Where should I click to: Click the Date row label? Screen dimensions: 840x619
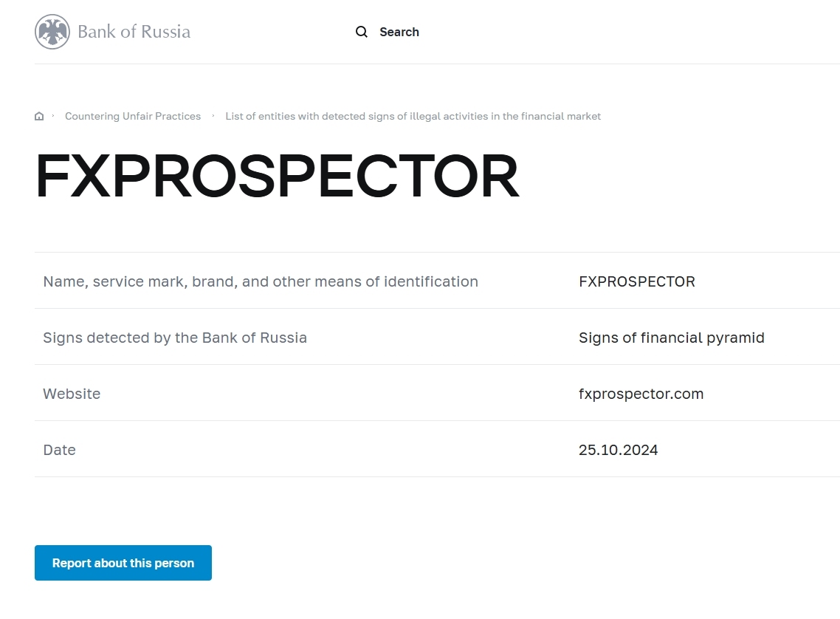59,450
